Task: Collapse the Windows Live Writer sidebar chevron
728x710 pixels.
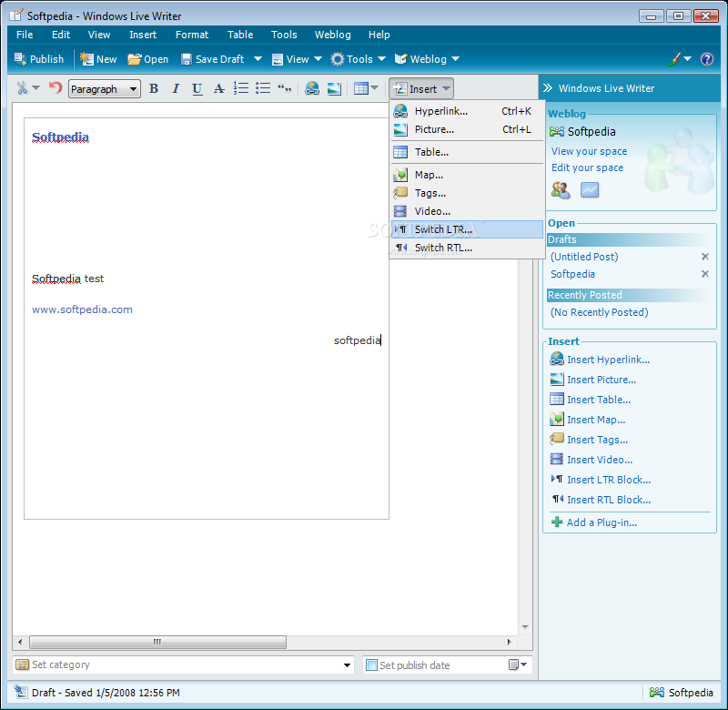Action: point(548,88)
